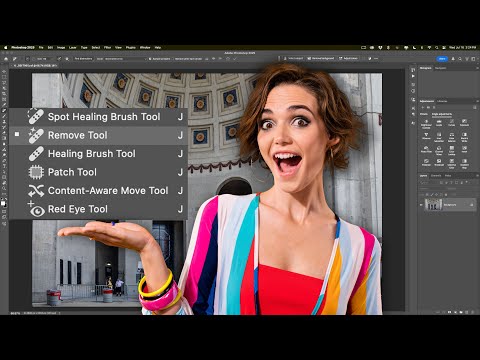Open the Layers panel options menu

pyautogui.click(x=477, y=176)
